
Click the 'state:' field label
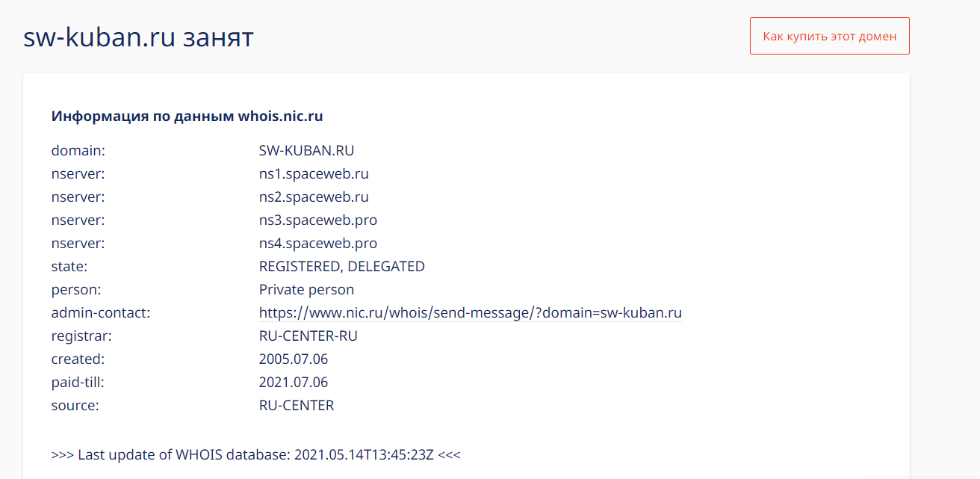coord(69,266)
